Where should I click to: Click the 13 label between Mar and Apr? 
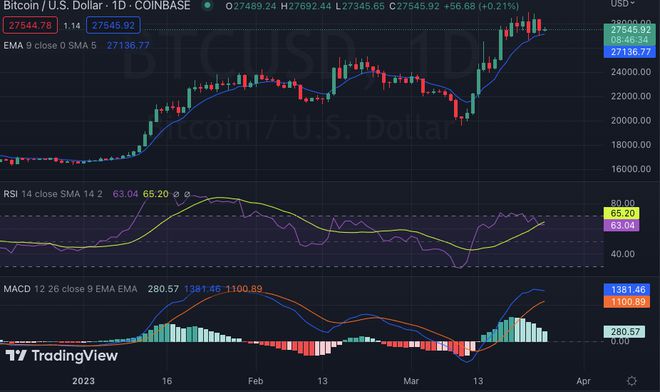(x=478, y=381)
